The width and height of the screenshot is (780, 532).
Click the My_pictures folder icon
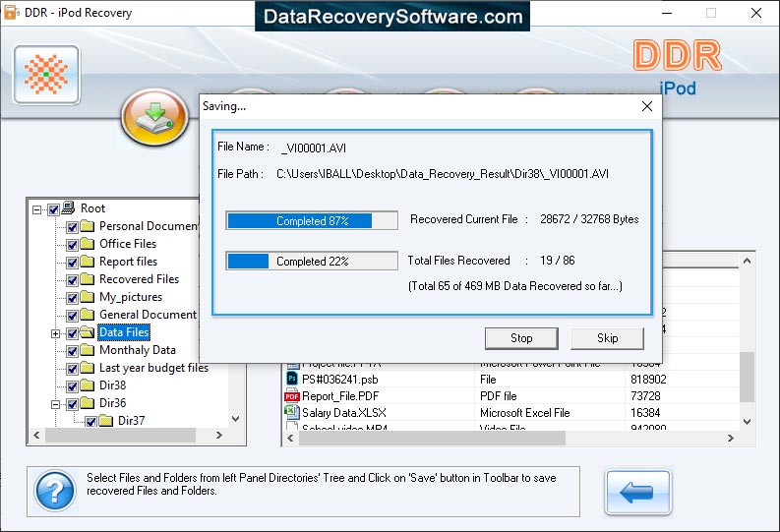click(88, 297)
